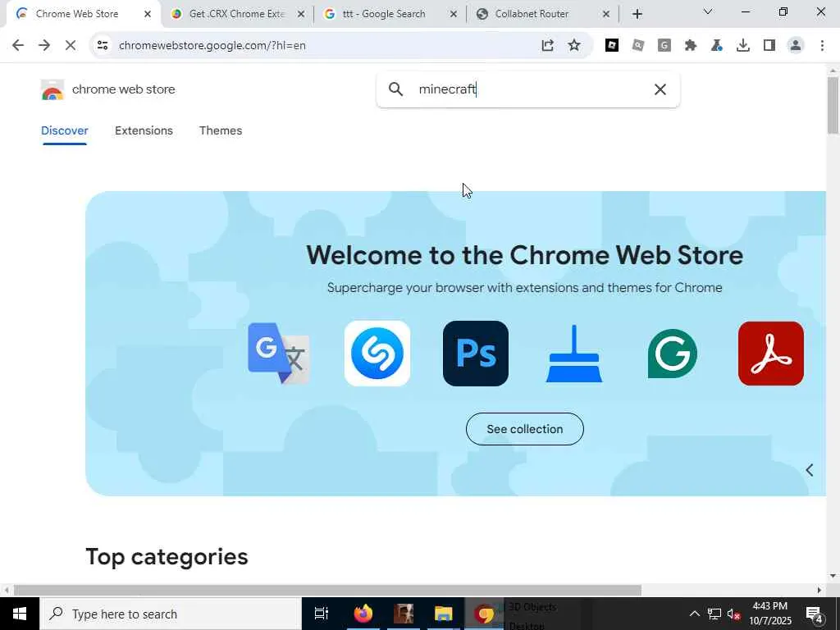This screenshot has height=630, width=840.
Task: Click the blue broom cleaner icon
Action: [x=573, y=354]
